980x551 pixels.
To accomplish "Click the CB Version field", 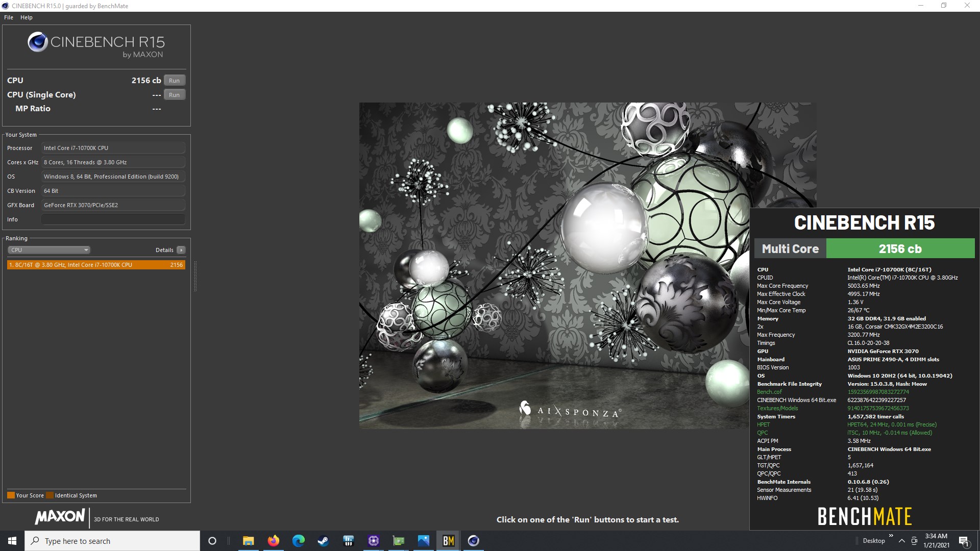I will pyautogui.click(x=113, y=191).
